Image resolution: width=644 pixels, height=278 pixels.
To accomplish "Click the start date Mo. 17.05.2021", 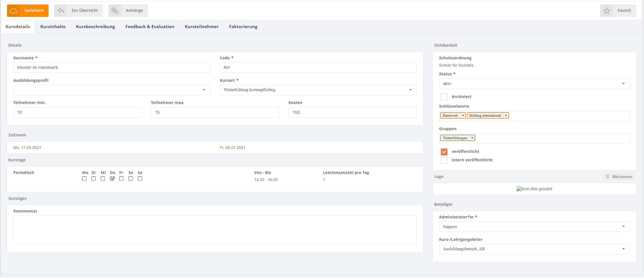I will [27, 148].
